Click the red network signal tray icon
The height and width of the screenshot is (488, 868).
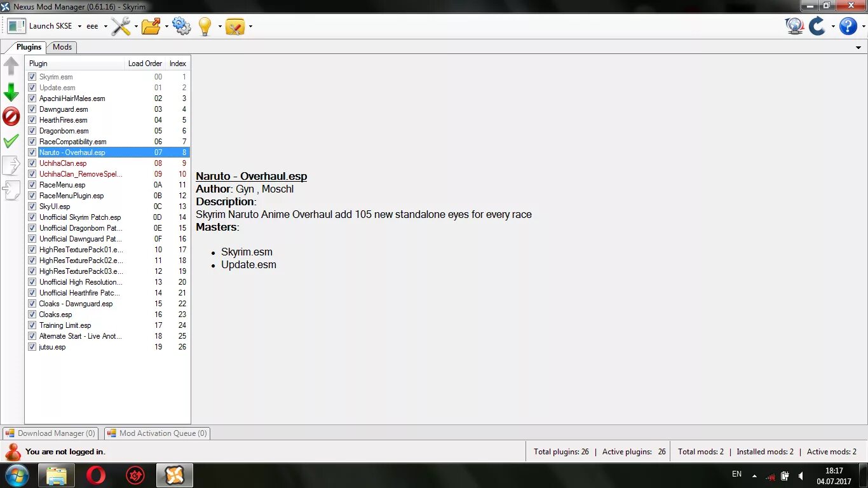tap(770, 476)
